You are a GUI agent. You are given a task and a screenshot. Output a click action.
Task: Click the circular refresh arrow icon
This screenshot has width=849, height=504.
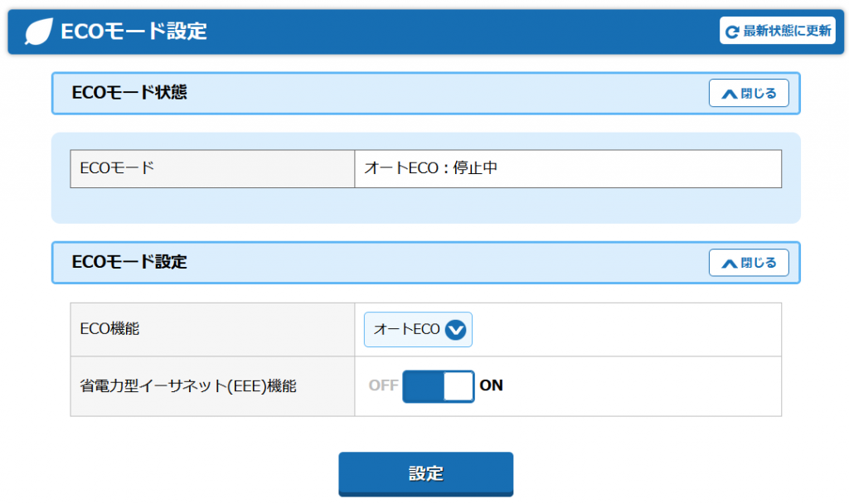coord(731,31)
